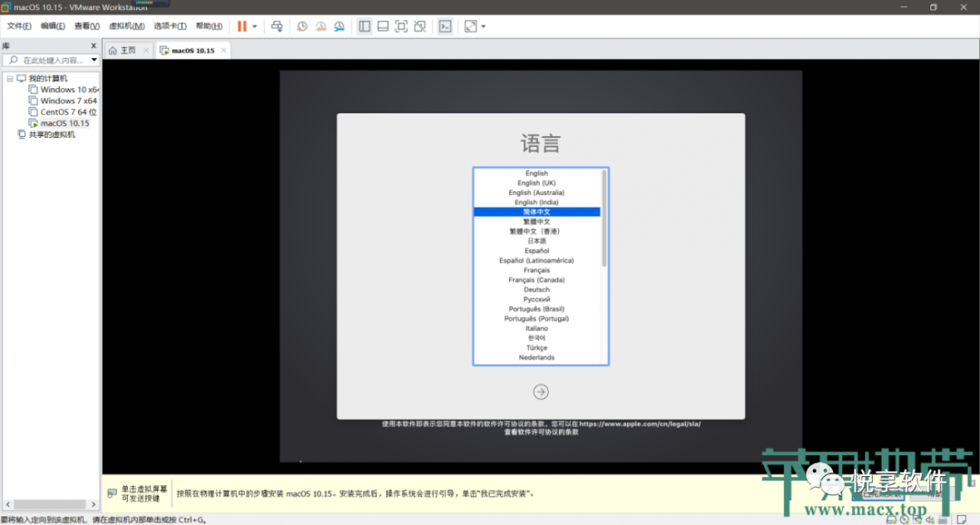The image size is (980, 525).
Task: Select Windows 7 x64 virtual machine
Action: (x=69, y=102)
